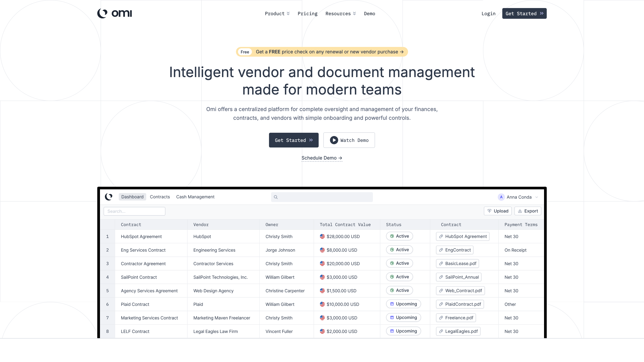Follow the Schedule Demo link

coord(322,158)
